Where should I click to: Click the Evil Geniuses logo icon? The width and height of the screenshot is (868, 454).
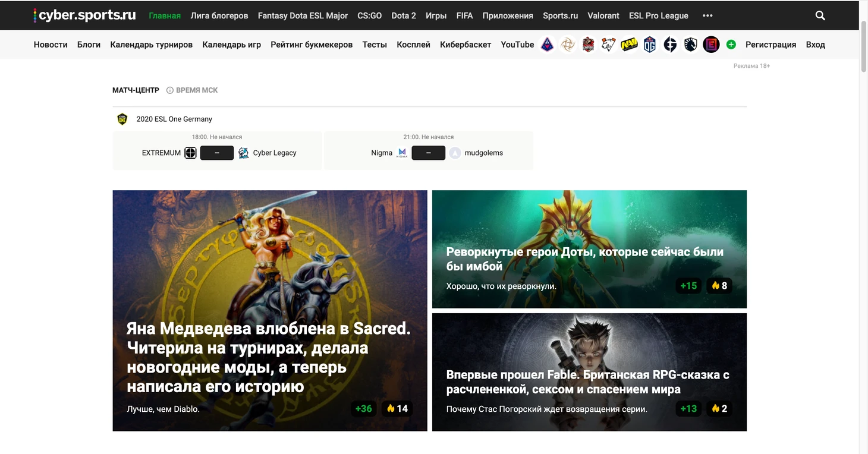pyautogui.click(x=670, y=45)
